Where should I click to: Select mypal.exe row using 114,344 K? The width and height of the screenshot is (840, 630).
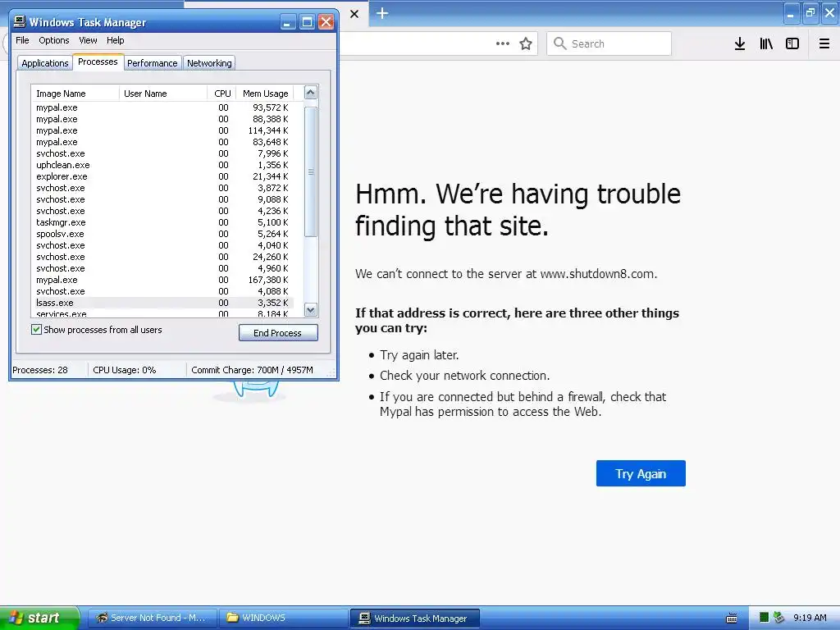pyautogui.click(x=162, y=130)
